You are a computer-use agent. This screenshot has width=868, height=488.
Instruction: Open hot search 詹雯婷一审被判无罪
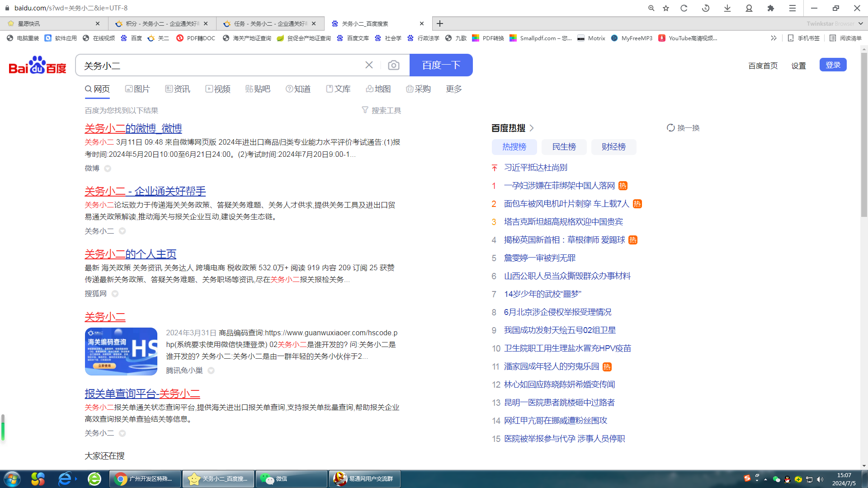[x=540, y=258]
